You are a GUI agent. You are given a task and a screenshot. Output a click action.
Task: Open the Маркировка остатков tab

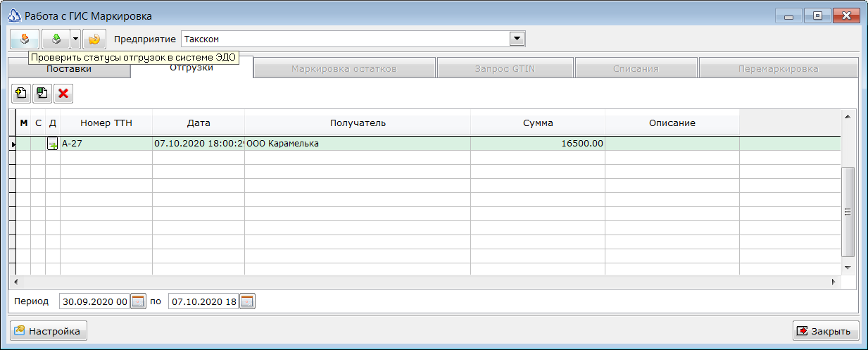click(345, 69)
